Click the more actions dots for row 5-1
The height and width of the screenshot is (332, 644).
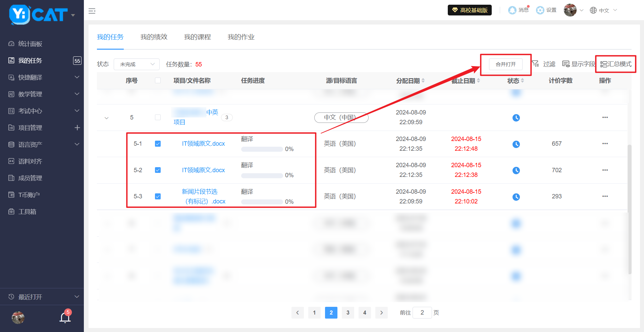tap(605, 144)
